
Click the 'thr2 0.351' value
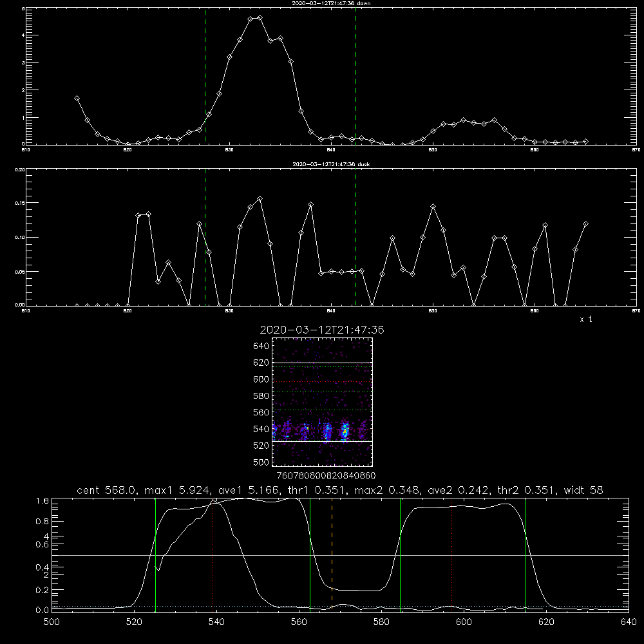point(527,490)
